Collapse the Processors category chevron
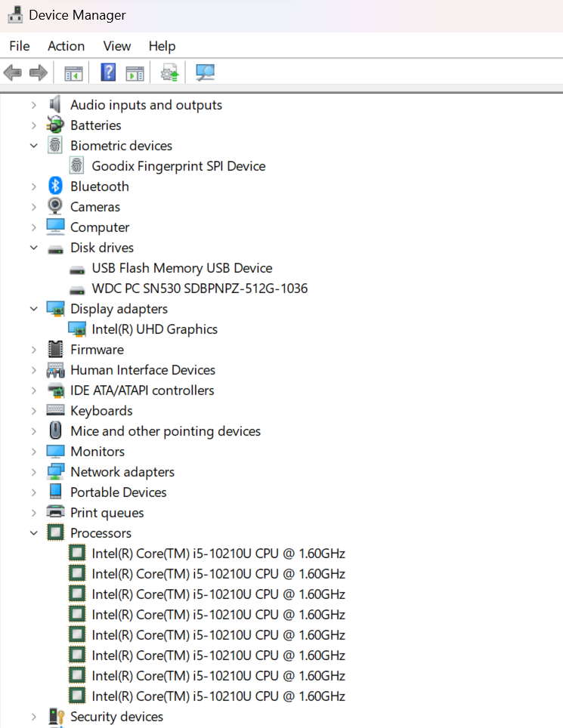Screen dimensions: 563x728 33,533
